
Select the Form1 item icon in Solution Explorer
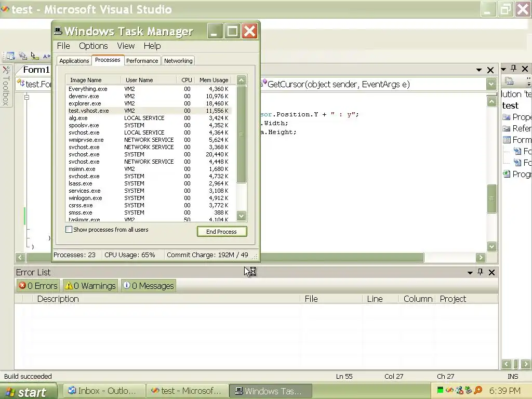pos(507,140)
